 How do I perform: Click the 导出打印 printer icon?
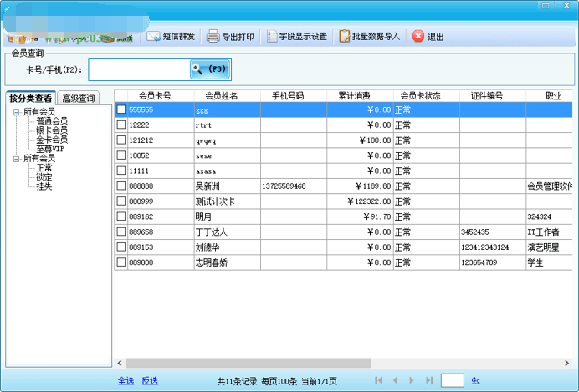point(213,37)
